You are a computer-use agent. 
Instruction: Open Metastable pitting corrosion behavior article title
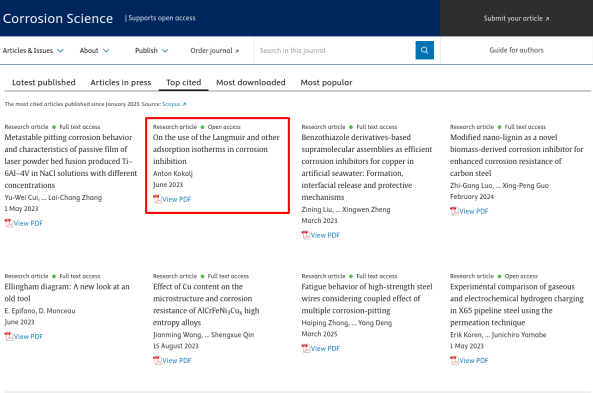click(71, 161)
